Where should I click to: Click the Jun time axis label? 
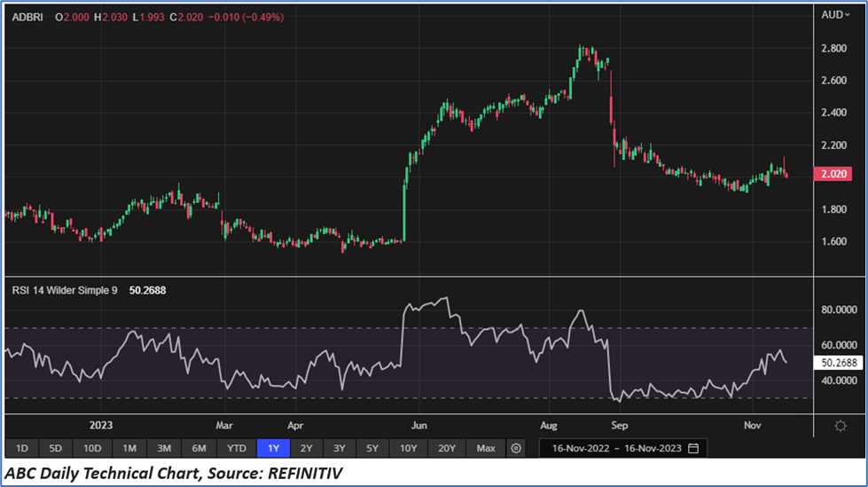[419, 426]
